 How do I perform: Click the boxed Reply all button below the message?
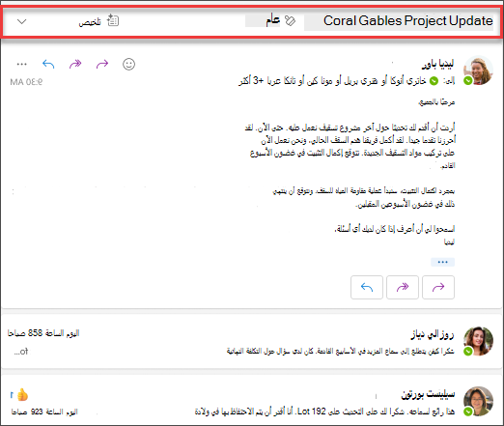(x=403, y=287)
